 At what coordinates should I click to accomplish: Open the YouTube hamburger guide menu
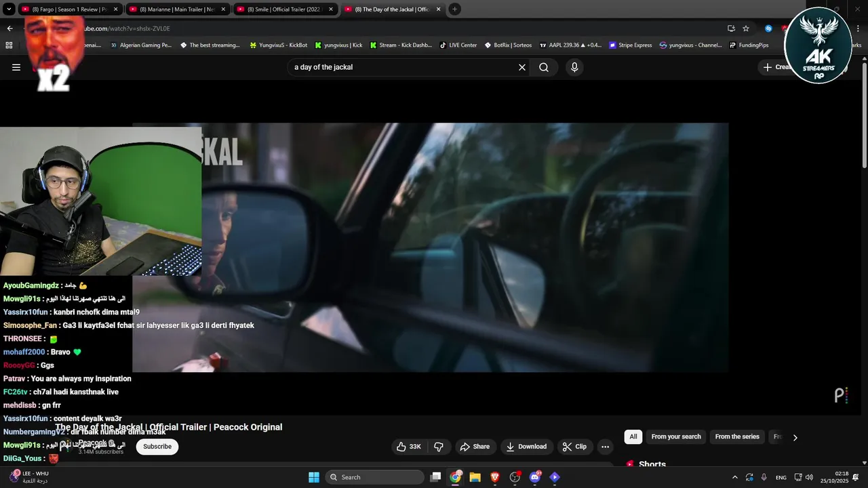(16, 67)
